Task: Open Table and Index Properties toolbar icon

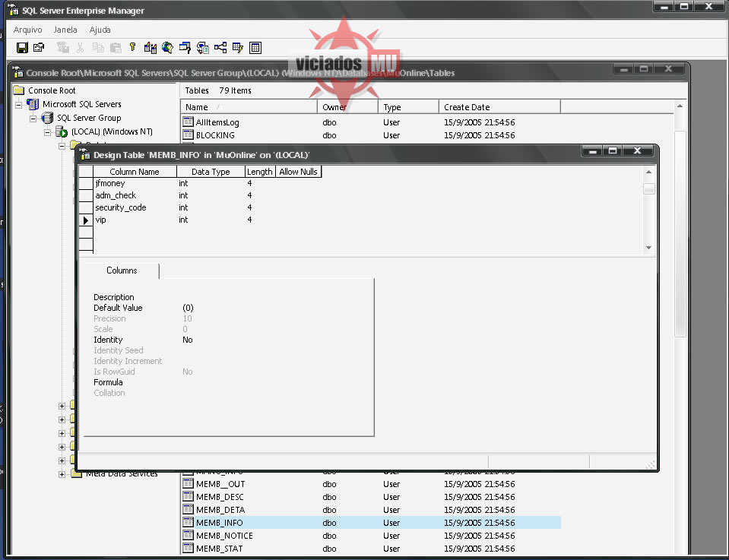Action: (39, 47)
